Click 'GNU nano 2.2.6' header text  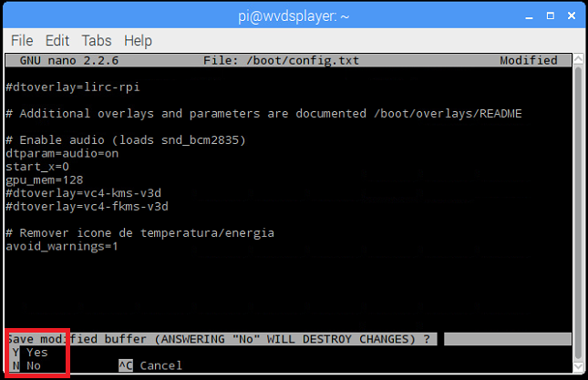(x=69, y=60)
